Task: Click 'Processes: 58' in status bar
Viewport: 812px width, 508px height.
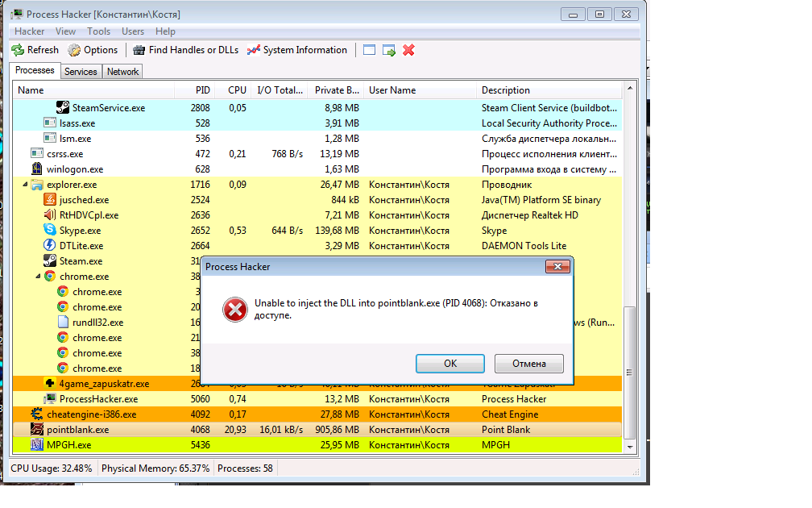Action: pos(245,468)
